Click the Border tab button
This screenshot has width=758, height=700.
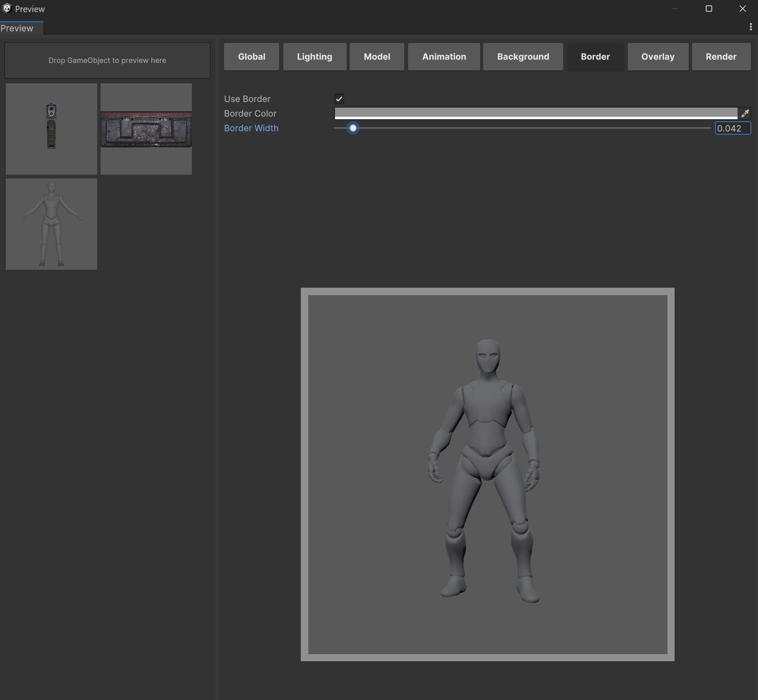(x=595, y=57)
